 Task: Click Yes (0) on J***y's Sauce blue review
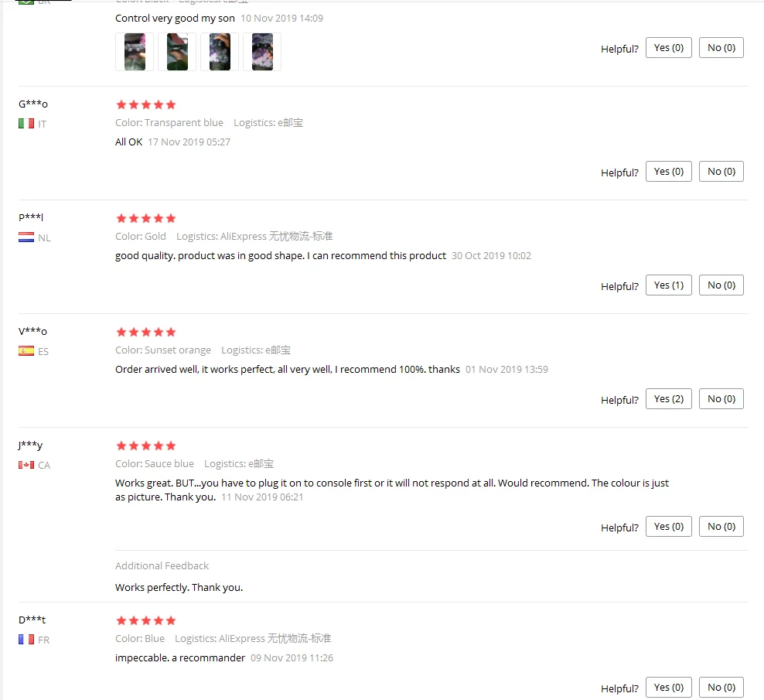point(668,527)
